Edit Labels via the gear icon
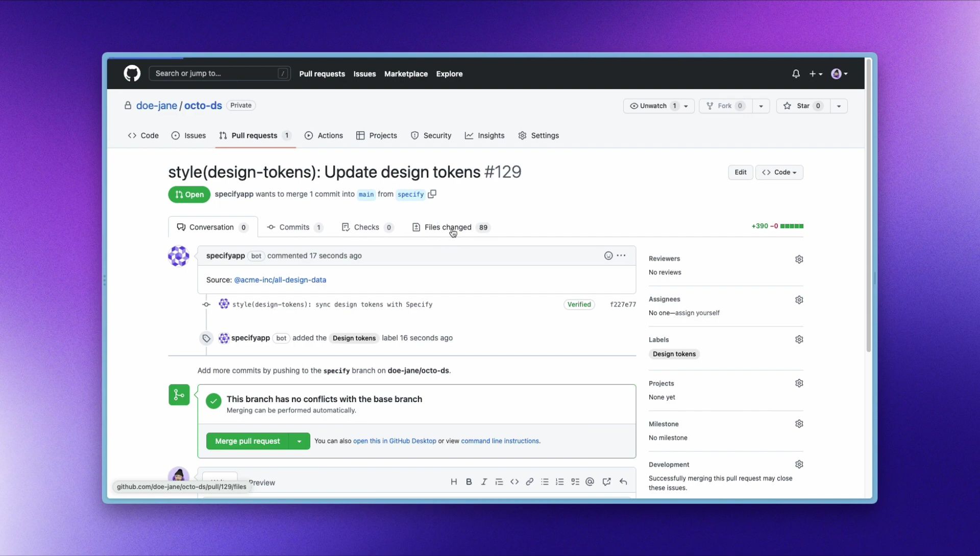The height and width of the screenshot is (556, 980). [799, 340]
